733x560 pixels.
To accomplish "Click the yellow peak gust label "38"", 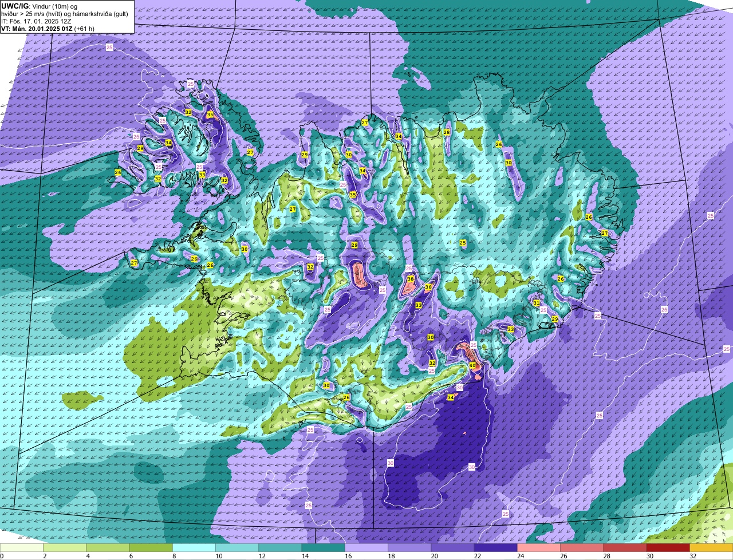I will (411, 279).
